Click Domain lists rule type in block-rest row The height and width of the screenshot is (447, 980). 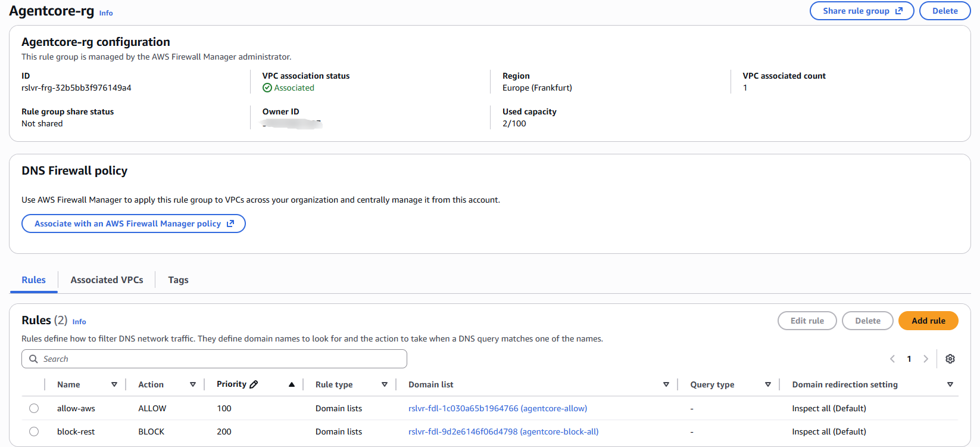pyautogui.click(x=339, y=432)
